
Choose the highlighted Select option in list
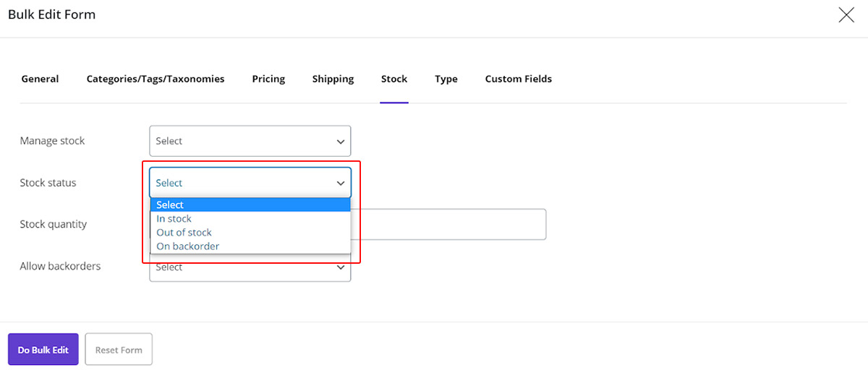250,205
